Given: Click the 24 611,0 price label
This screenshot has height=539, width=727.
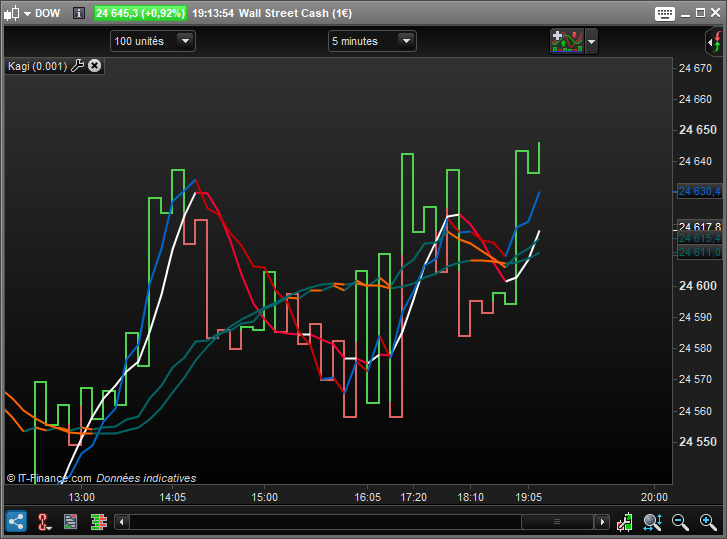Looking at the screenshot, I should click(x=699, y=252).
